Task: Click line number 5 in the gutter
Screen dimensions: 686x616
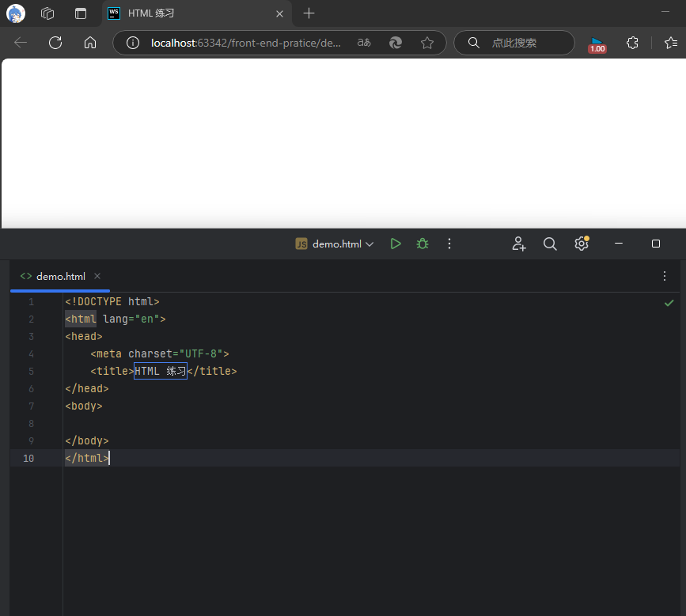Action: [31, 371]
